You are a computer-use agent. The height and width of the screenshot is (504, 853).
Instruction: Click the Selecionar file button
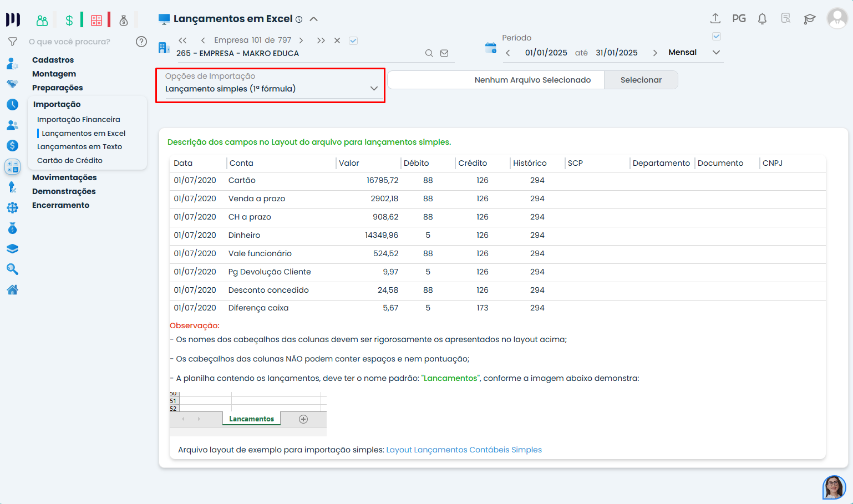641,80
